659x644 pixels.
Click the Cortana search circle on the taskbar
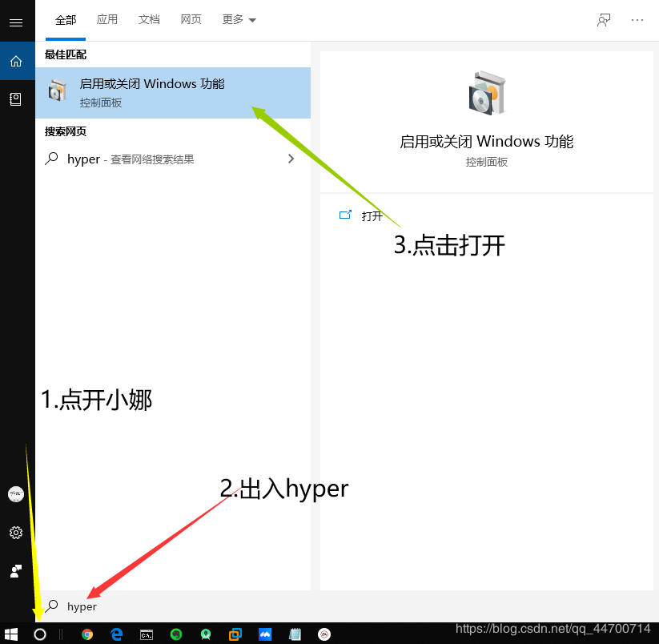pos(39,634)
